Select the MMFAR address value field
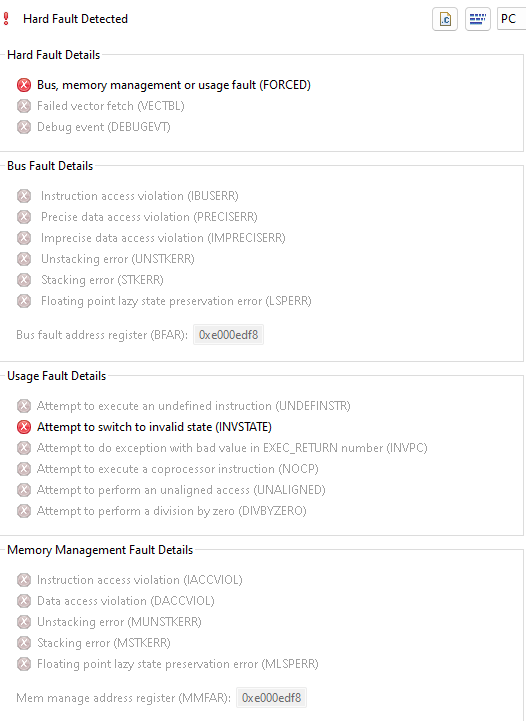526x721 pixels. pos(271,698)
